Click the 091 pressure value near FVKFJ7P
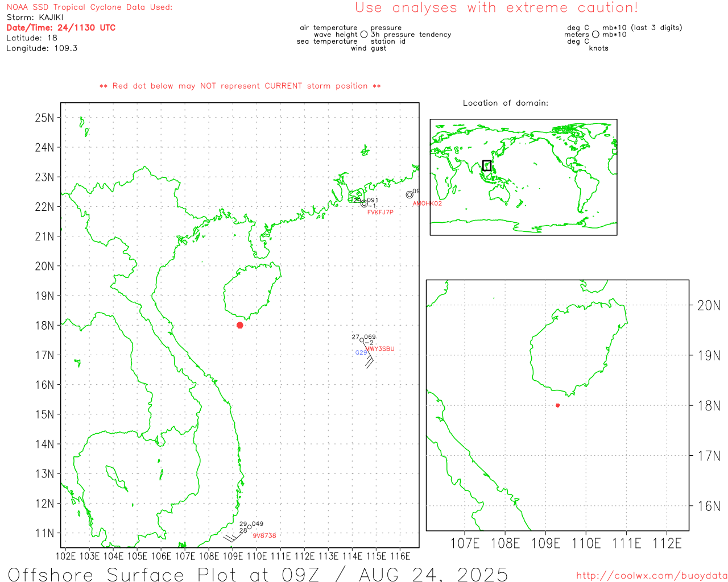This screenshot has width=728, height=582. pos(373,200)
